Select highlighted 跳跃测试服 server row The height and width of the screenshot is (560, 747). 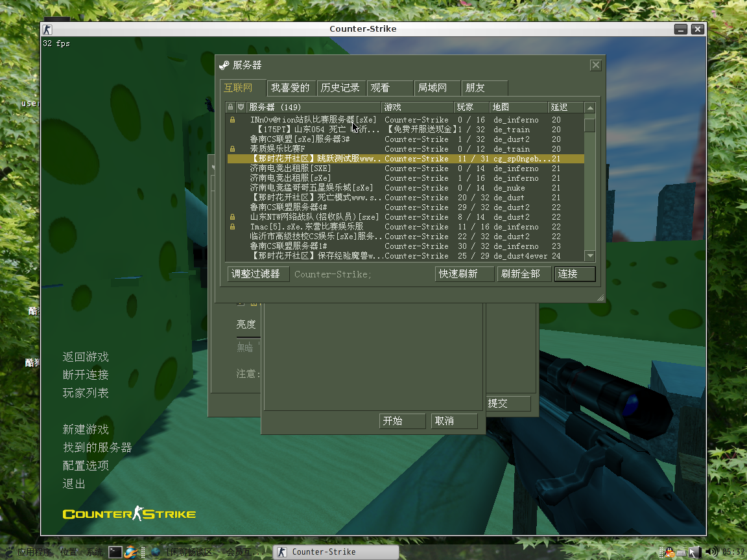pos(405,159)
